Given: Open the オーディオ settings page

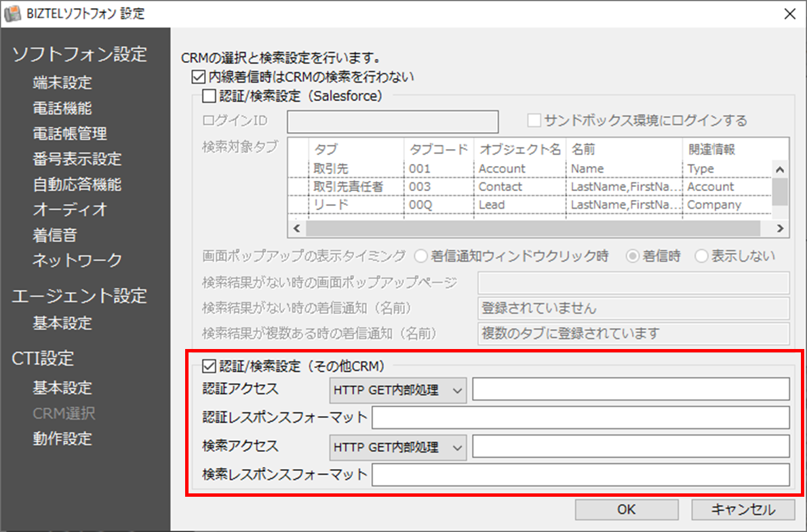Looking at the screenshot, I should click(x=69, y=210).
